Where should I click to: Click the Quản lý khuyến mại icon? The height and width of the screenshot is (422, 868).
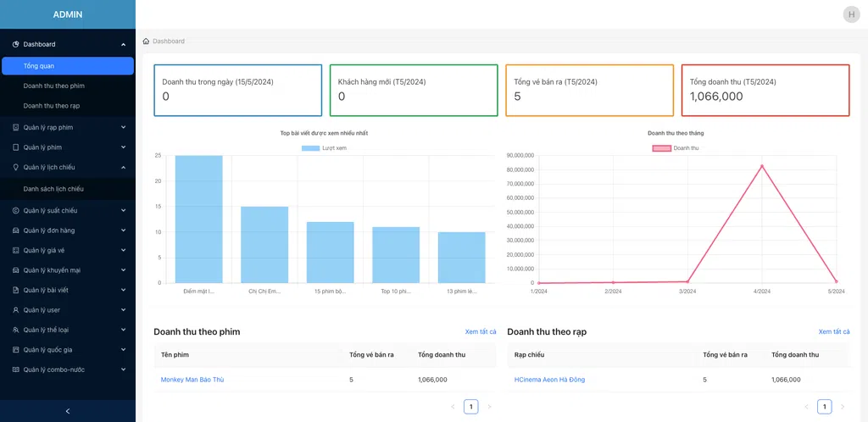point(15,270)
